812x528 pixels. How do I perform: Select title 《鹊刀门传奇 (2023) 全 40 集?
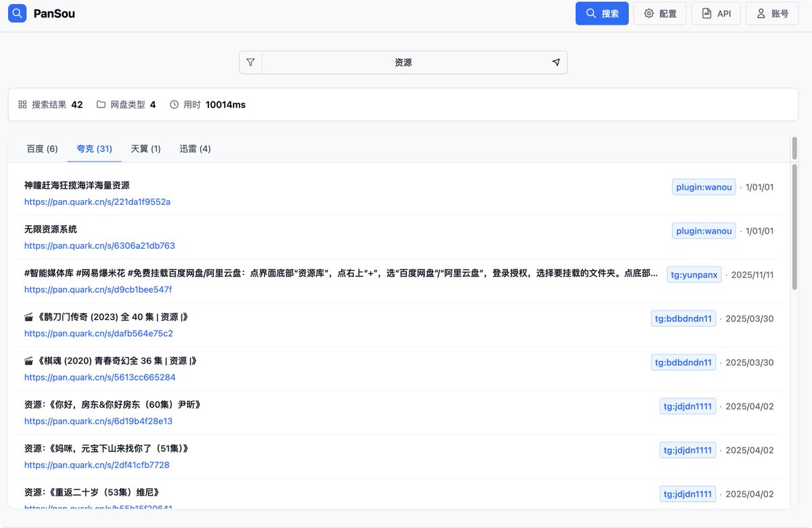(106, 317)
